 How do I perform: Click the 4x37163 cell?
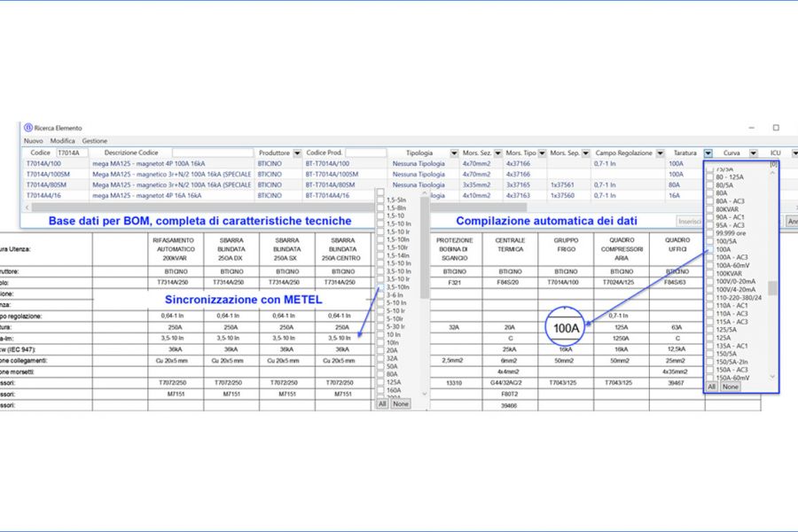[518, 195]
